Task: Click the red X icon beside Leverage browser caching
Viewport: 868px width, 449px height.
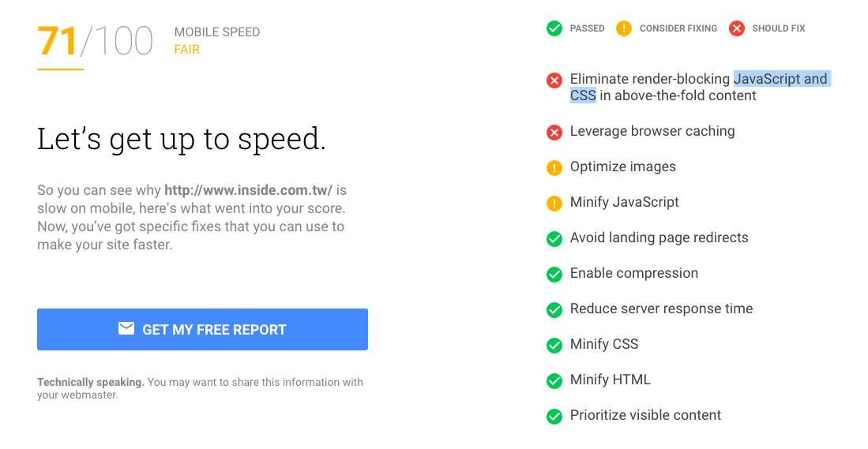Action: 554,132
